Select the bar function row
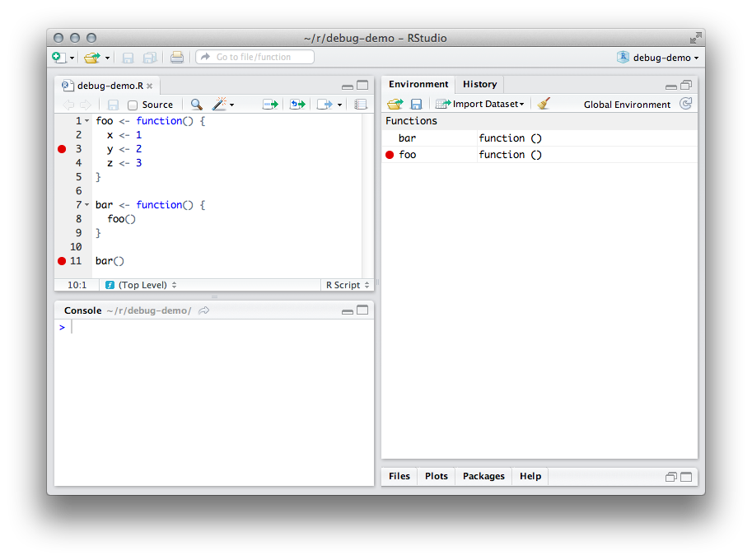 tap(539, 138)
